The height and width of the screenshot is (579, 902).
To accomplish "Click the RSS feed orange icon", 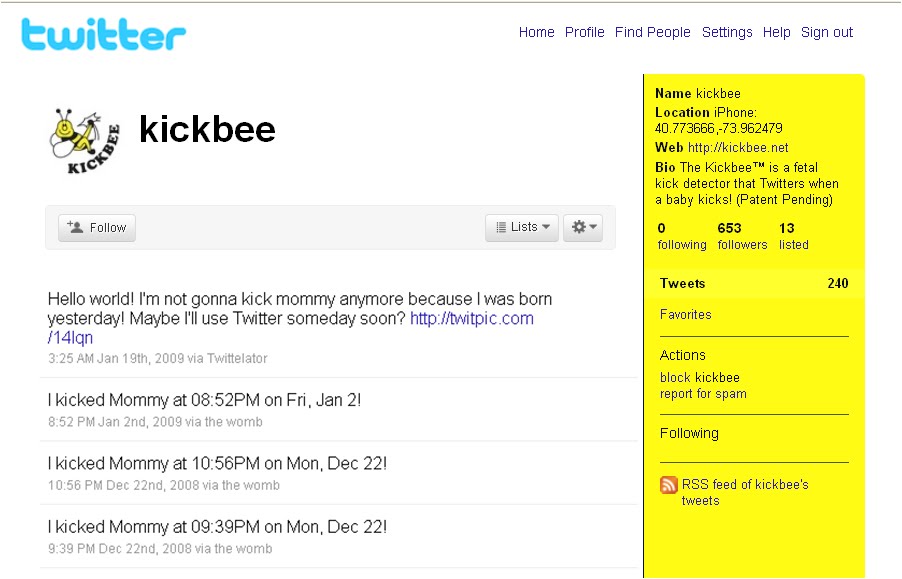I will tap(668, 485).
